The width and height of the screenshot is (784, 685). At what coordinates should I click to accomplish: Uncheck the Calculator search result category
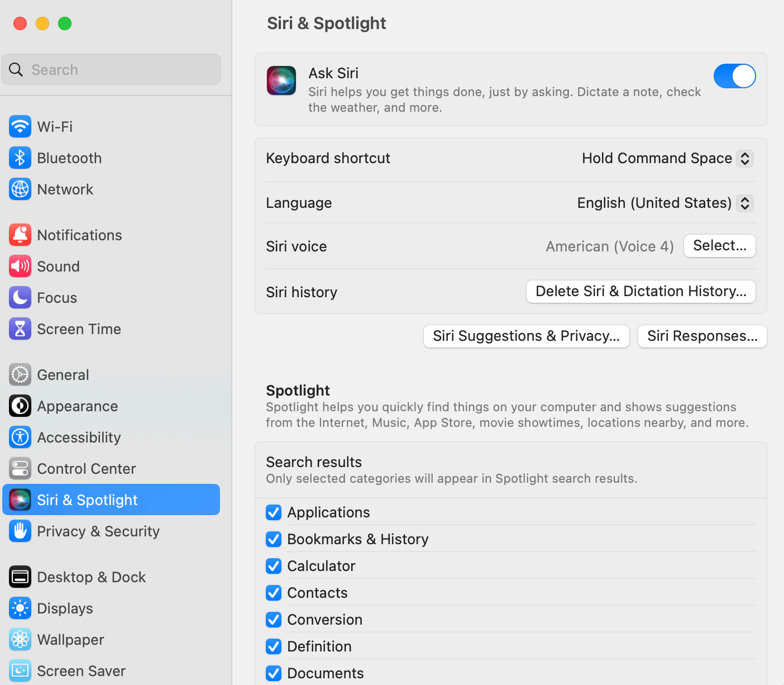273,566
